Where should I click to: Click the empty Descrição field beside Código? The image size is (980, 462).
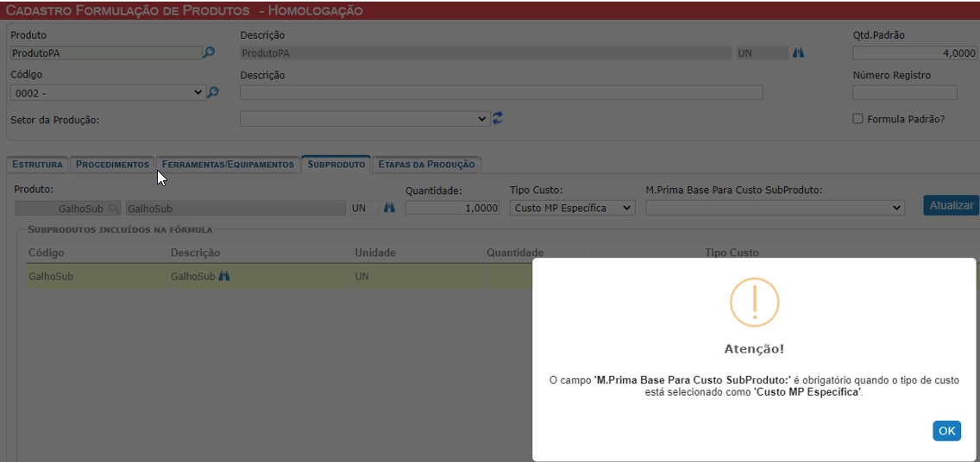click(x=501, y=92)
